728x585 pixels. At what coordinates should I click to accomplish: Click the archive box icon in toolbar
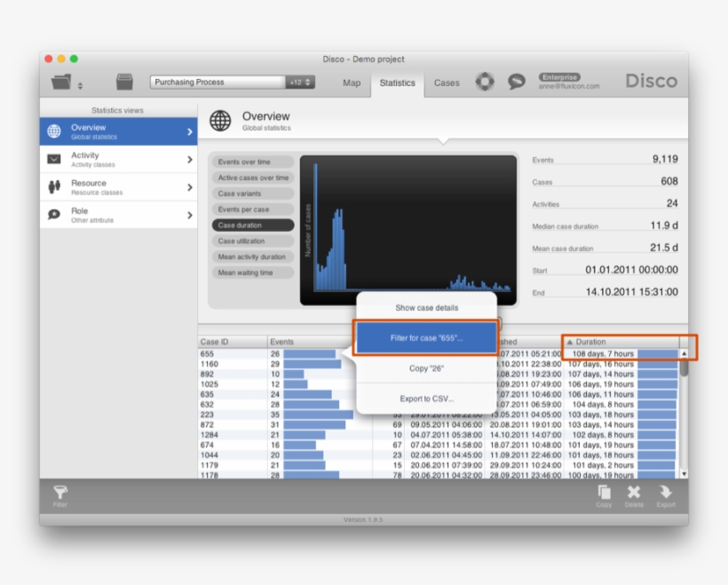pos(124,82)
